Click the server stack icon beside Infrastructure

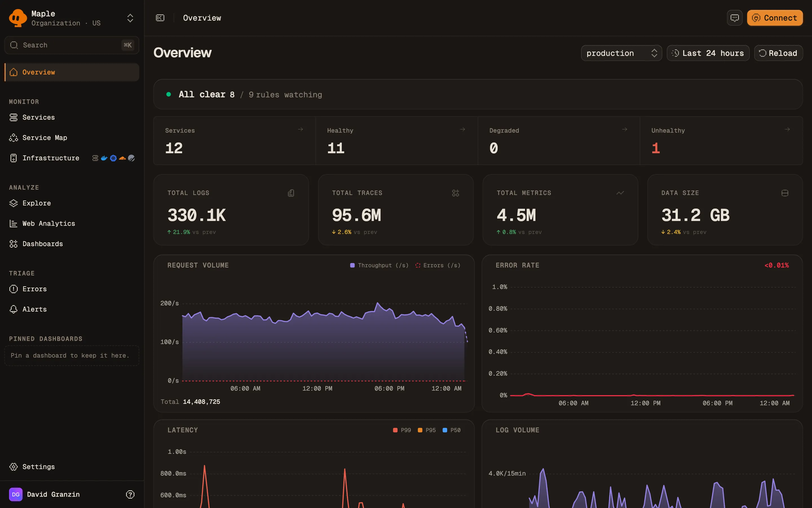[95, 158]
